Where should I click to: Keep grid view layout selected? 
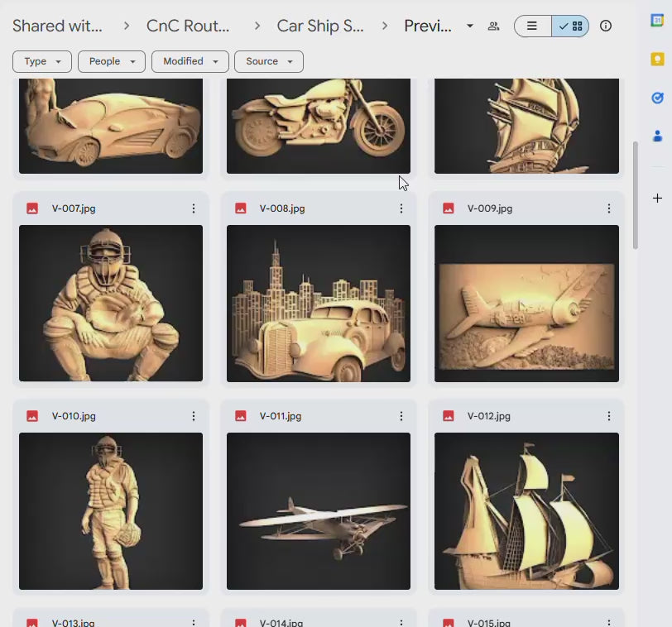click(x=570, y=26)
